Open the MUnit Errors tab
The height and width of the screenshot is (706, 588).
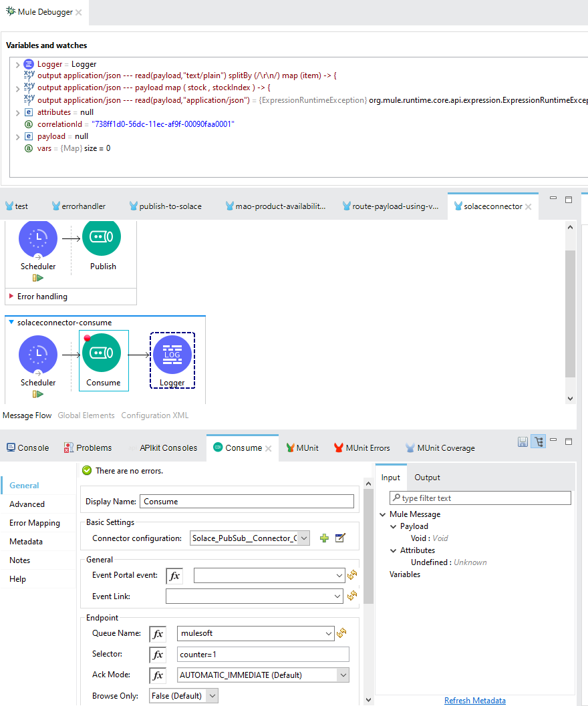(361, 448)
